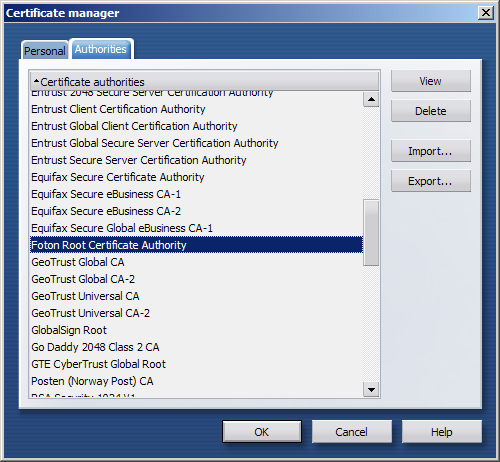
Task: Select Foton Root Certificate Authority entry
Action: (x=196, y=245)
